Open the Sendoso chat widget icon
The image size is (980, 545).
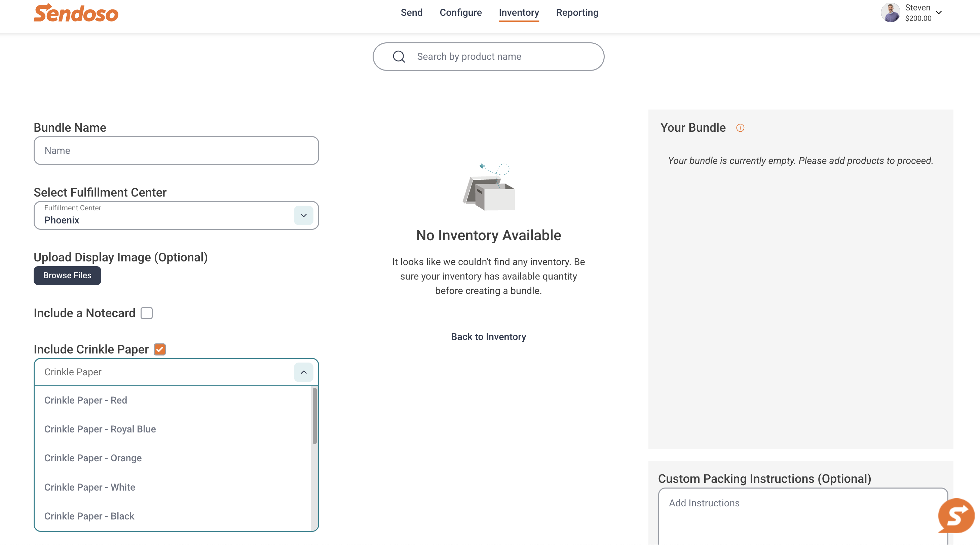pyautogui.click(x=956, y=515)
